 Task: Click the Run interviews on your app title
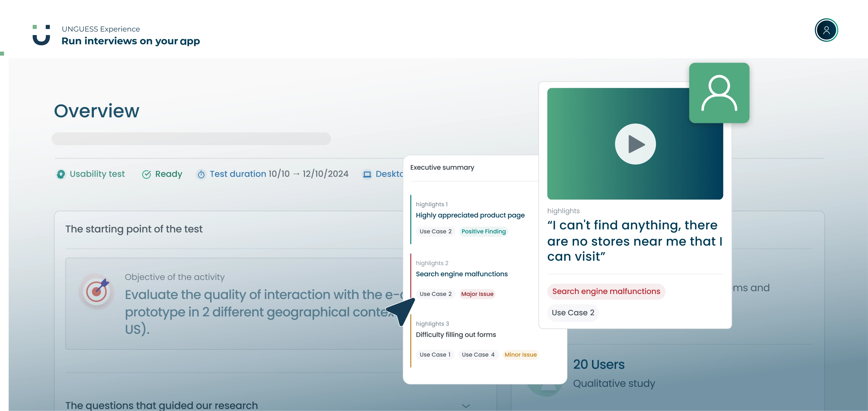[131, 41]
